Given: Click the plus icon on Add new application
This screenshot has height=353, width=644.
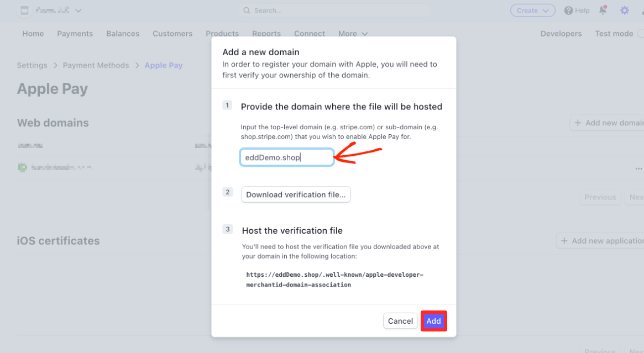Looking at the screenshot, I should point(564,241).
